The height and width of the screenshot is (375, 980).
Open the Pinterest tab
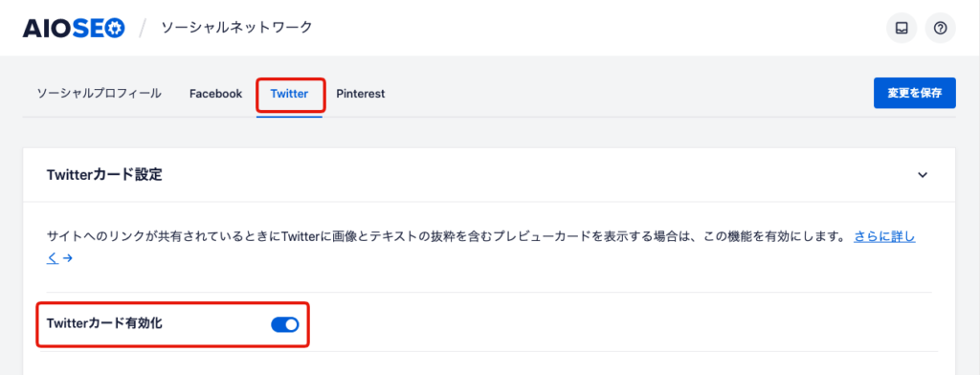tap(361, 94)
